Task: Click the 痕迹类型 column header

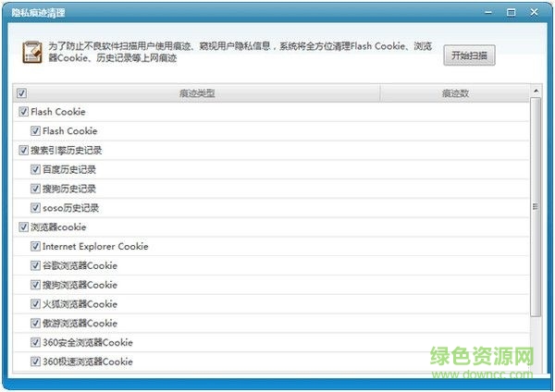Action: coord(197,93)
